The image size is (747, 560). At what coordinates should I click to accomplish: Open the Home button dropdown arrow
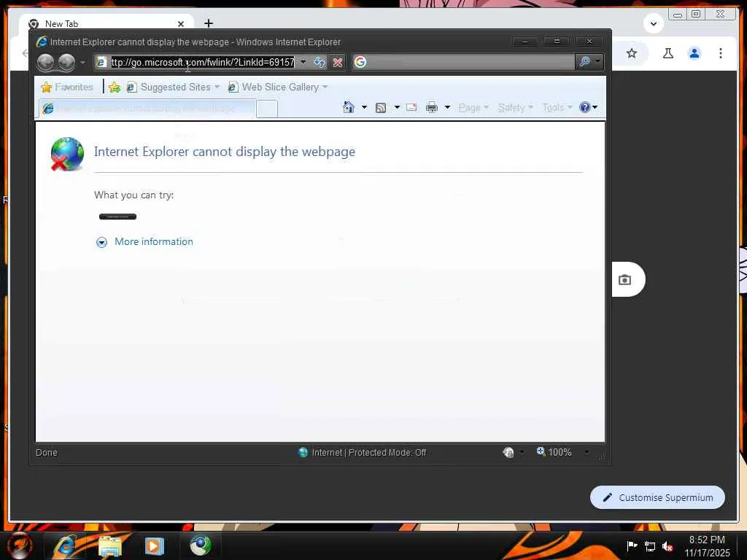(x=365, y=108)
